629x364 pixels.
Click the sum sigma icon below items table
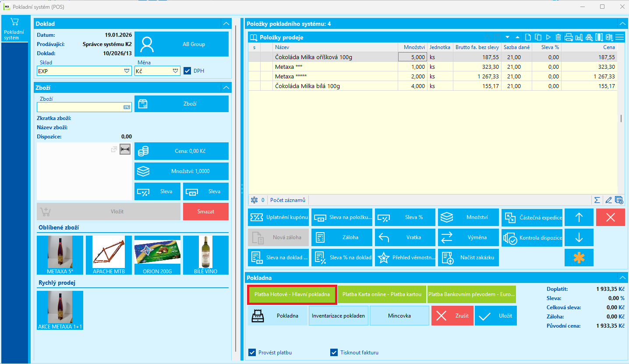pos(597,200)
